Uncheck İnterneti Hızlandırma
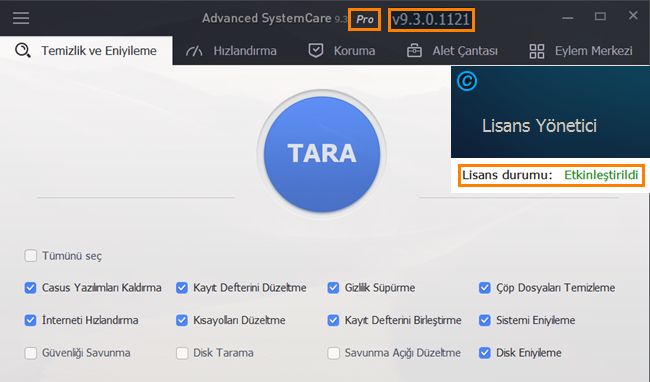The image size is (650, 382). (x=31, y=320)
